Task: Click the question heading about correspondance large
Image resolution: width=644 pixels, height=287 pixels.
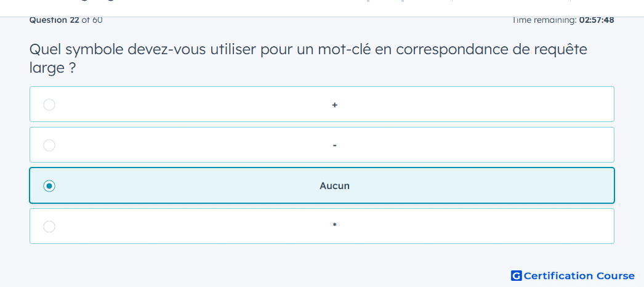Action: click(308, 59)
